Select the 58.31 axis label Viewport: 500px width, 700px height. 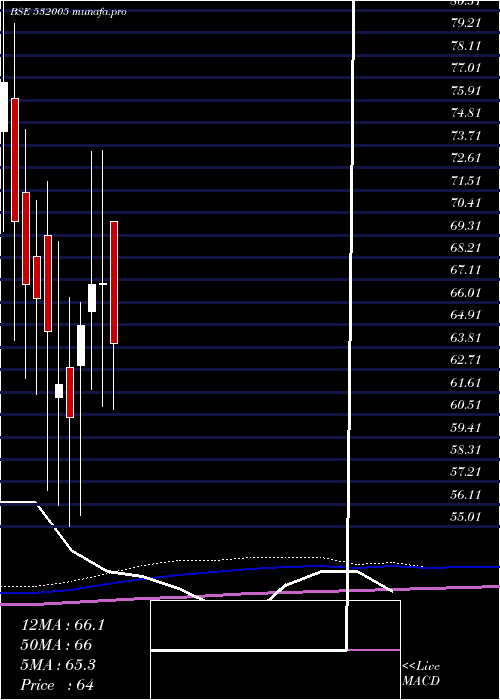click(466, 449)
